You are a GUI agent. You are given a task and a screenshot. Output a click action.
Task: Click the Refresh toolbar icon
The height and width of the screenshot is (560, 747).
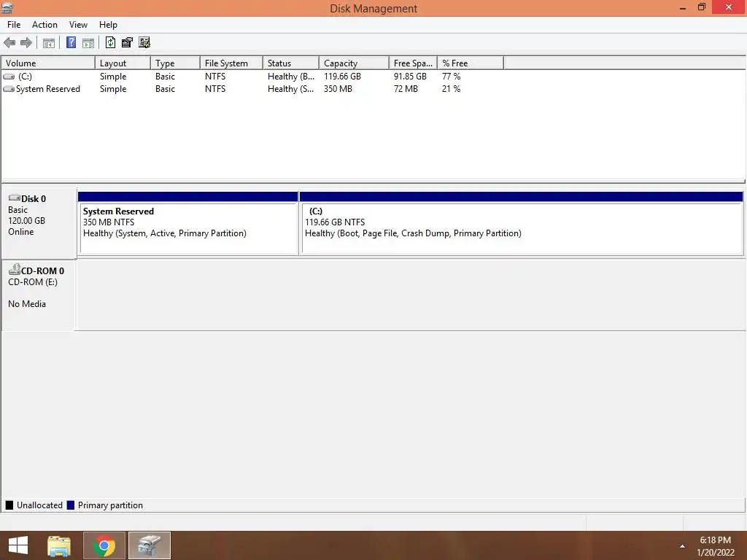110,42
